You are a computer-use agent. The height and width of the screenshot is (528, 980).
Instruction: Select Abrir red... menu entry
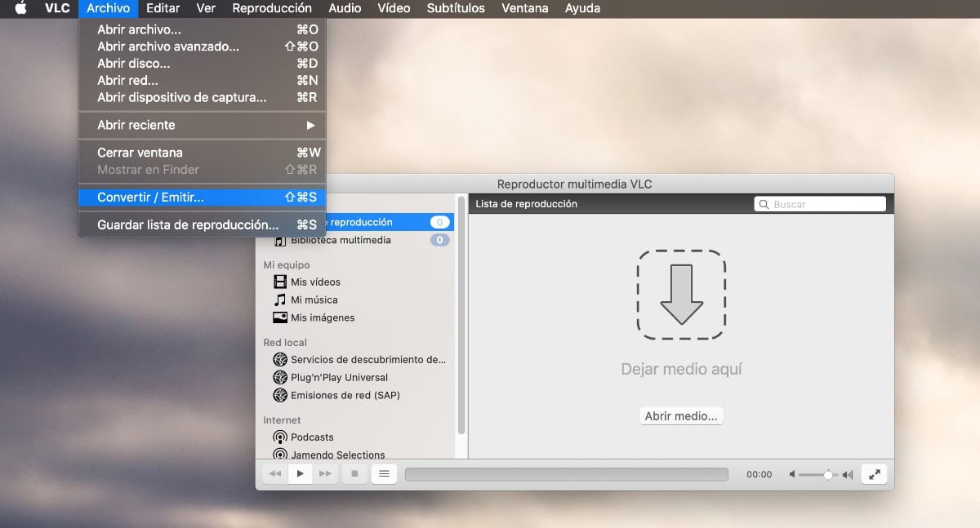tap(202, 81)
